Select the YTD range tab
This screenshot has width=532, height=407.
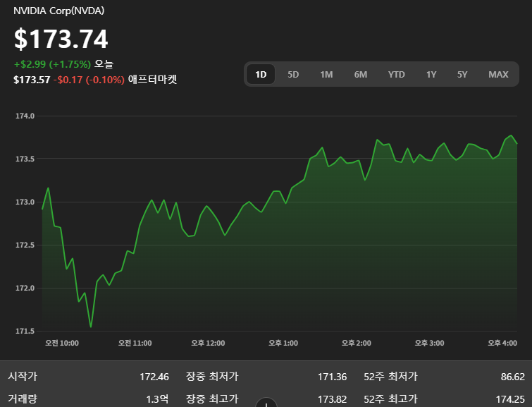coord(396,74)
